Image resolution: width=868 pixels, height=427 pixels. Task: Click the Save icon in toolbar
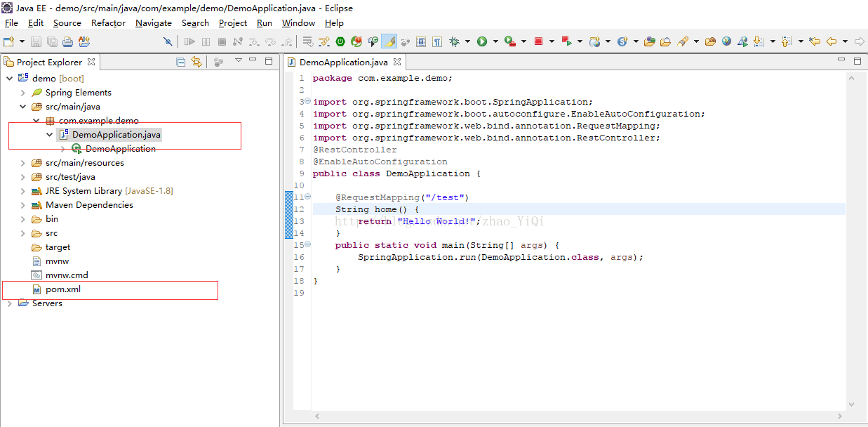coord(36,41)
